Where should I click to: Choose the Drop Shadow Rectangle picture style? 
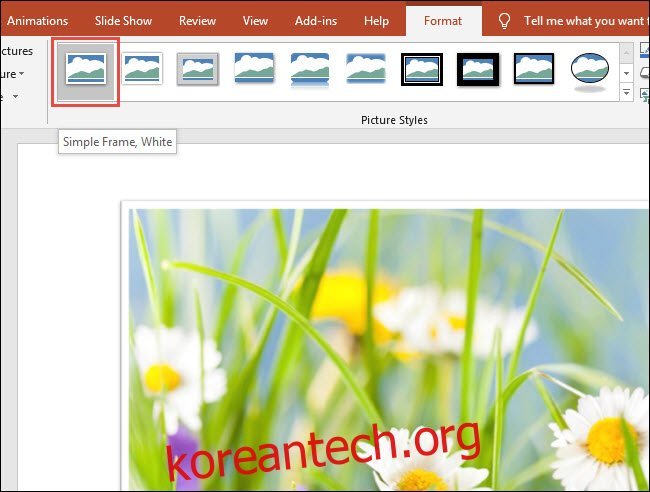pos(254,68)
